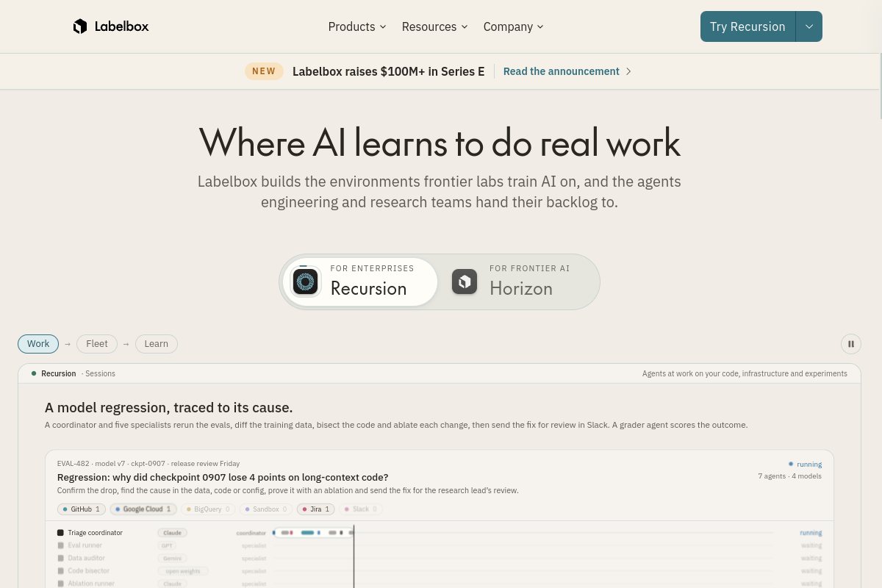
Task: Open the Resources menu
Action: [434, 26]
